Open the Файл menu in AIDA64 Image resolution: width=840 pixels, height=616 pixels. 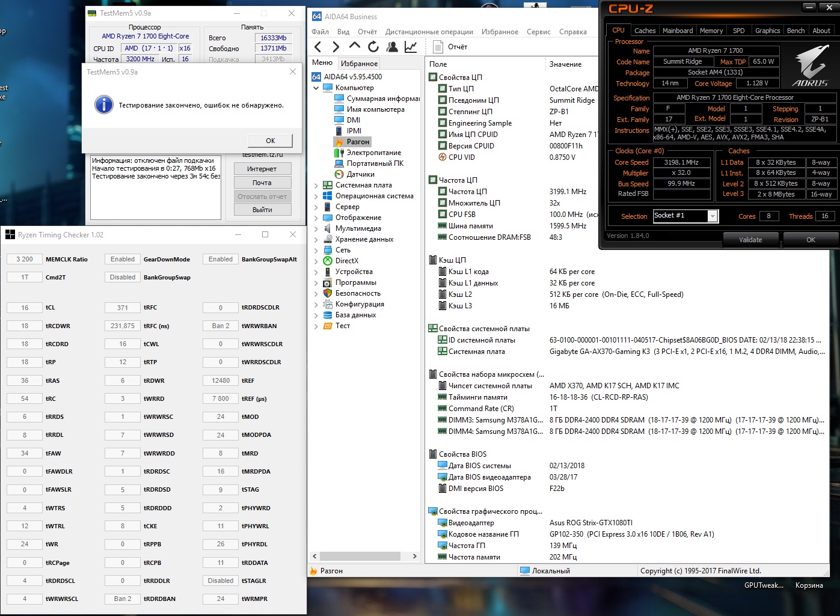pos(320,32)
